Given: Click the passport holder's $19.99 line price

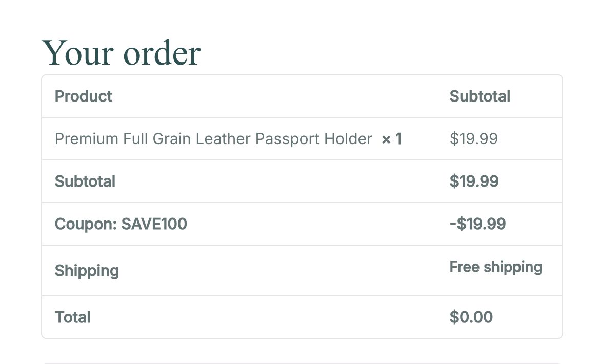Looking at the screenshot, I should 473,139.
